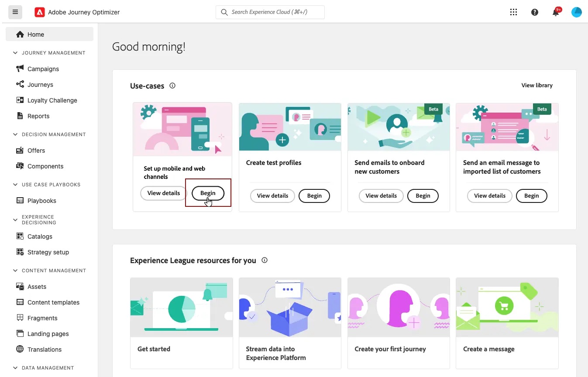The width and height of the screenshot is (588, 377).
Task: Toggle the sidebar with the hamburger icon
Action: tap(15, 12)
